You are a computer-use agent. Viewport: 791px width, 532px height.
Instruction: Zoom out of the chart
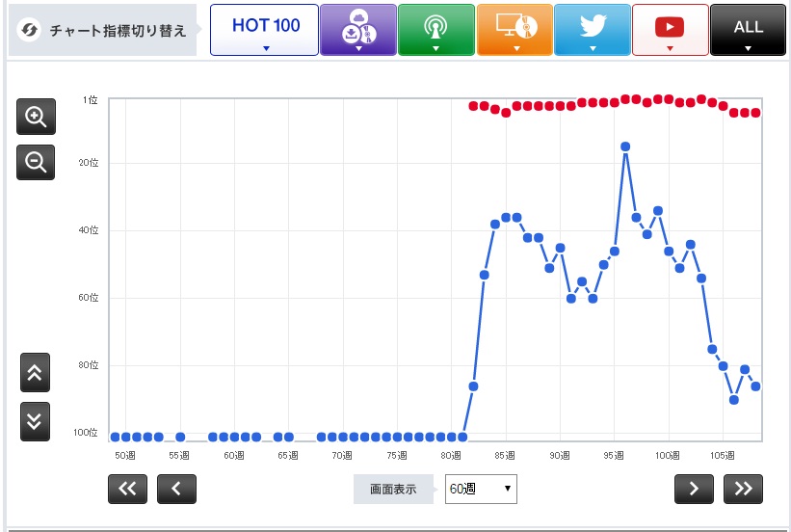36,162
